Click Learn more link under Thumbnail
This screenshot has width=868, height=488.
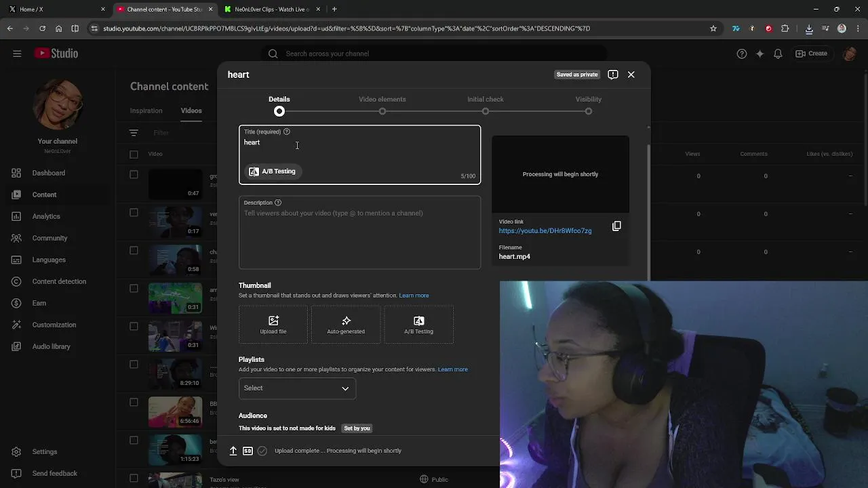point(414,296)
